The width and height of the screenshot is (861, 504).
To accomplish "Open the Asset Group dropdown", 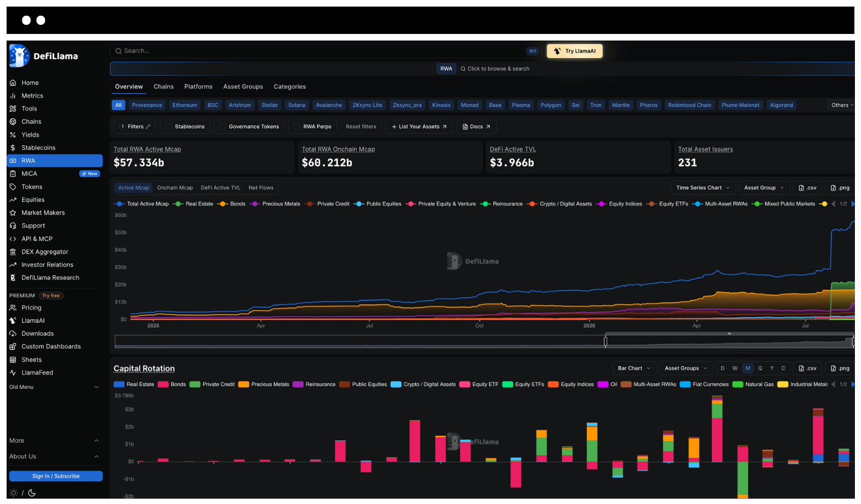I will click(764, 188).
